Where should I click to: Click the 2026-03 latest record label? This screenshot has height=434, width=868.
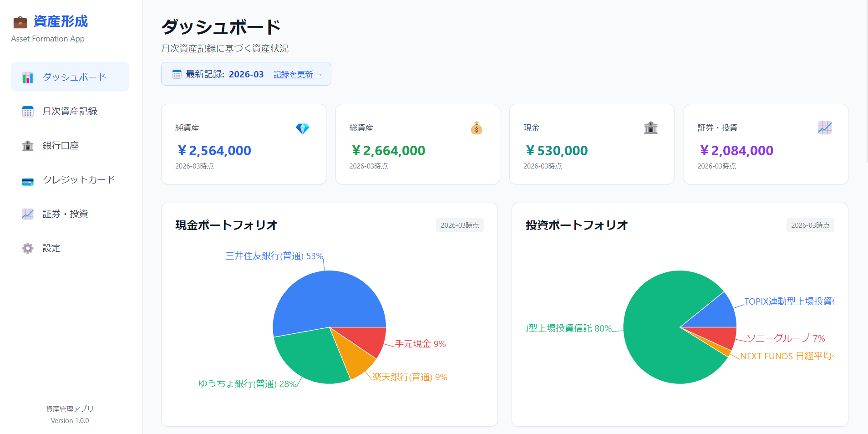point(246,74)
